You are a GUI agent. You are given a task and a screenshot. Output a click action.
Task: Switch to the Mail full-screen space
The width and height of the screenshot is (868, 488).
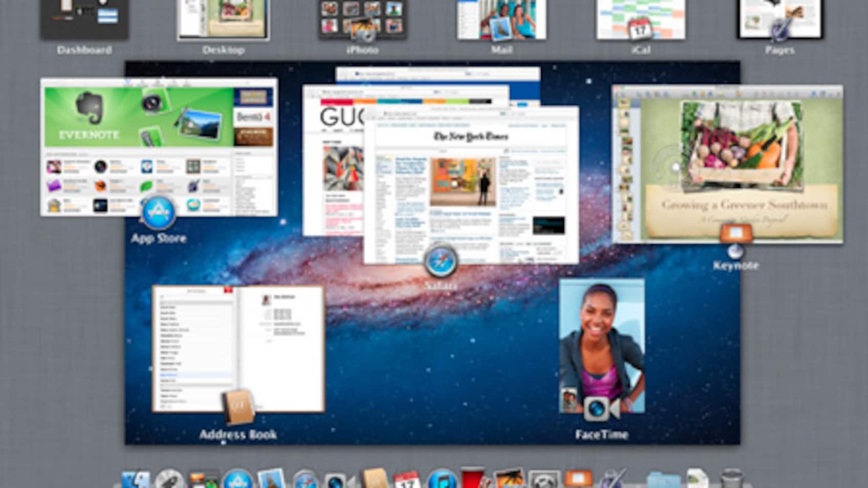point(501,19)
